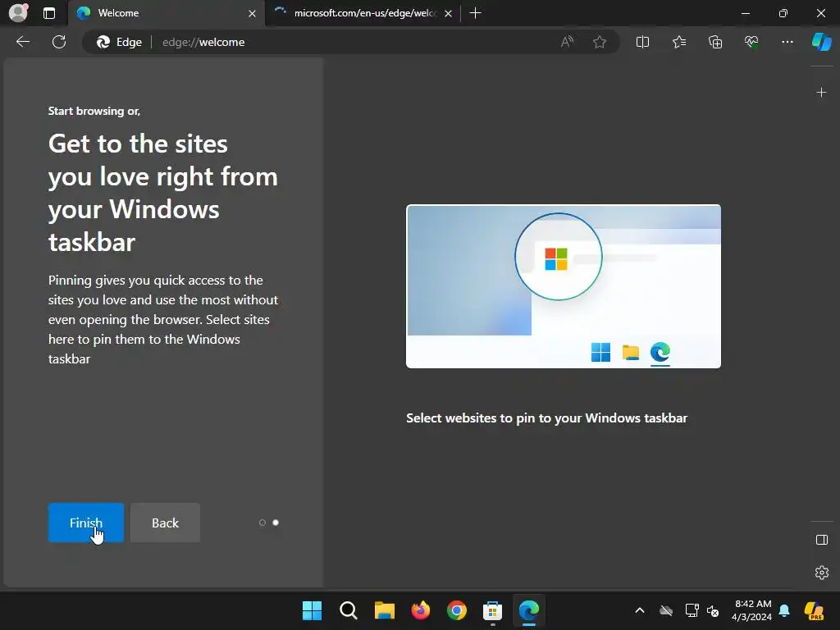Go back with the back arrow
The image size is (840, 630).
point(23,42)
